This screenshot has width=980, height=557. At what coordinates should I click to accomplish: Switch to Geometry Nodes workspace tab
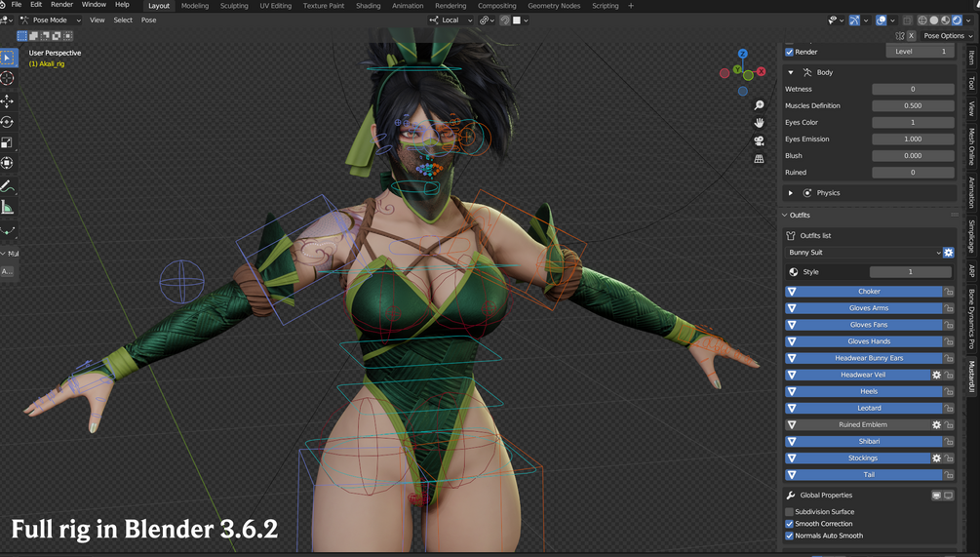[x=554, y=6]
